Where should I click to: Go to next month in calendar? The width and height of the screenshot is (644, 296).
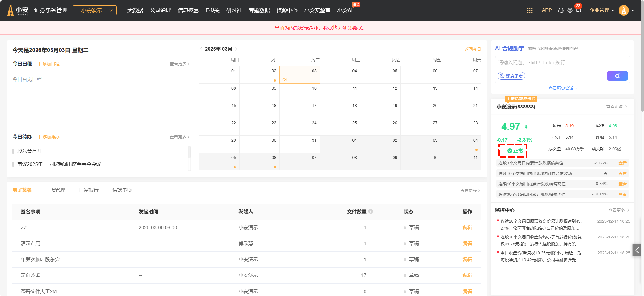point(236,49)
